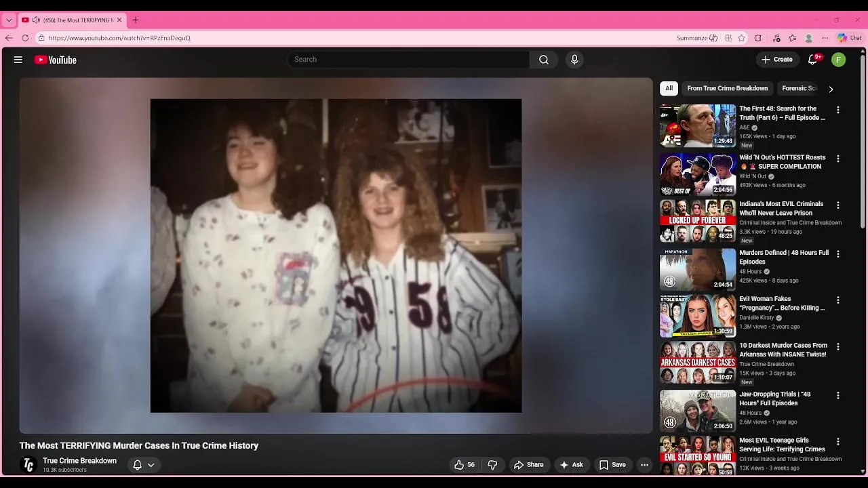868x488 pixels.
Task: Open options for the Murders Defined video
Action: 838,253
